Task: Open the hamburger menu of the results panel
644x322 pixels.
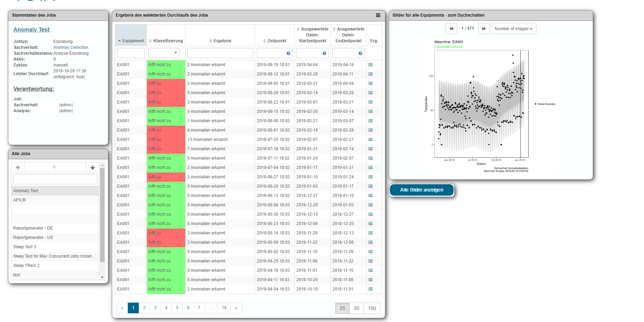Action: coord(378,15)
